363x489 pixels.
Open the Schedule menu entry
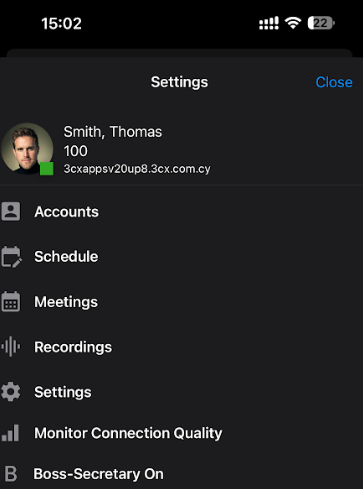pos(181,257)
